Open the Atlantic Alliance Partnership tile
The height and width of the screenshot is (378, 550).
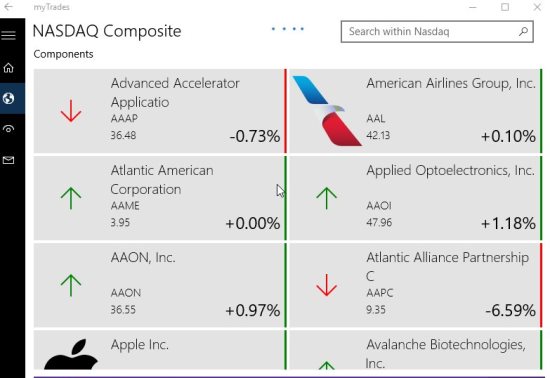click(416, 285)
